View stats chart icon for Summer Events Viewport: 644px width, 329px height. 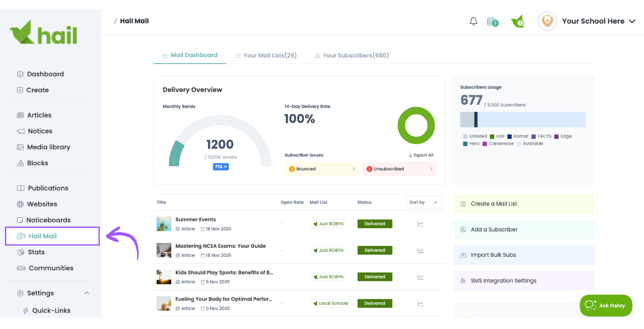[x=420, y=224]
